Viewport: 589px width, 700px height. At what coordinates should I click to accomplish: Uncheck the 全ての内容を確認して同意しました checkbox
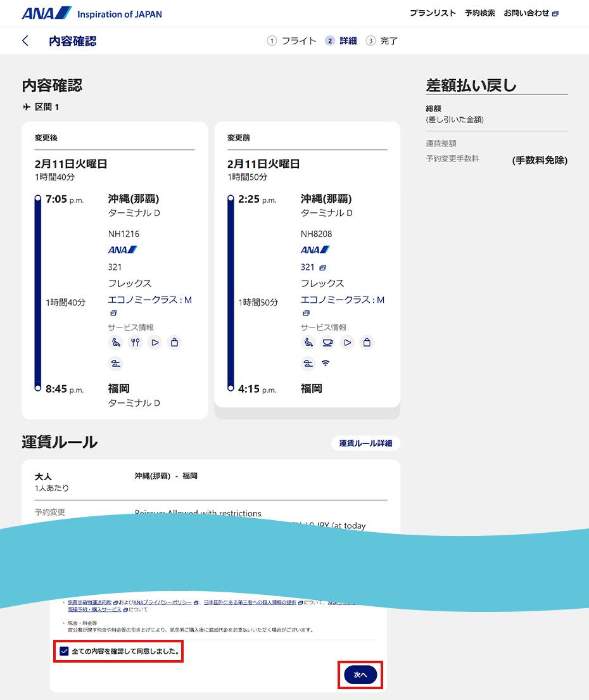[63, 649]
